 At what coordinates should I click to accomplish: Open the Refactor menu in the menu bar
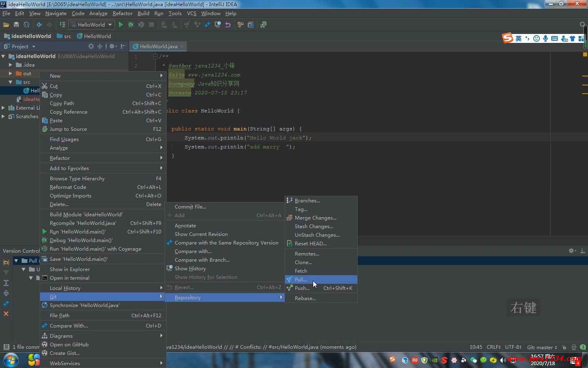(122, 13)
